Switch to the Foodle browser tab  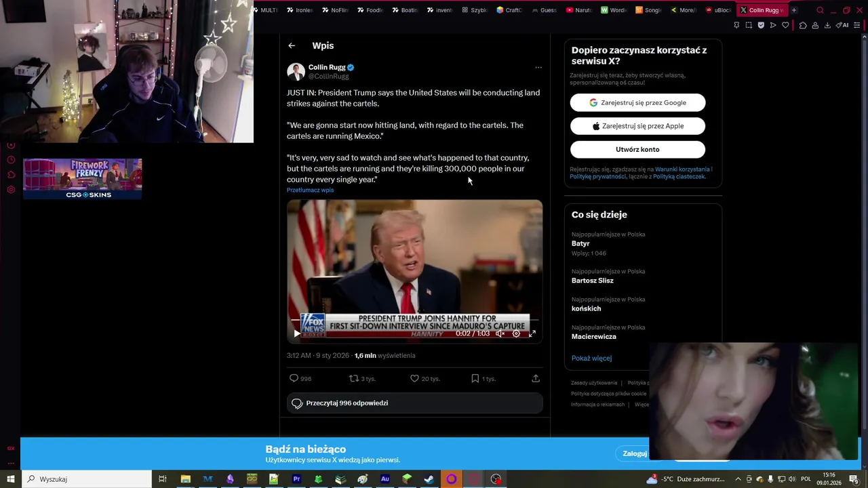(370, 10)
